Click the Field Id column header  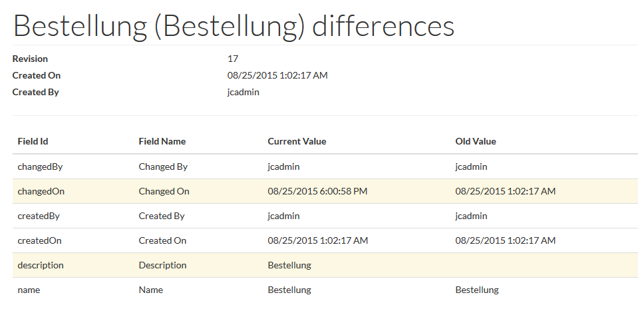(x=31, y=141)
